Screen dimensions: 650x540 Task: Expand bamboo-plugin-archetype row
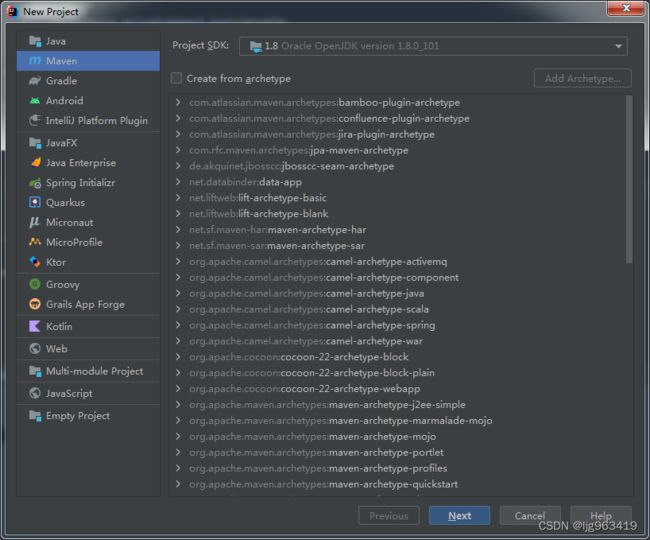coord(178,102)
